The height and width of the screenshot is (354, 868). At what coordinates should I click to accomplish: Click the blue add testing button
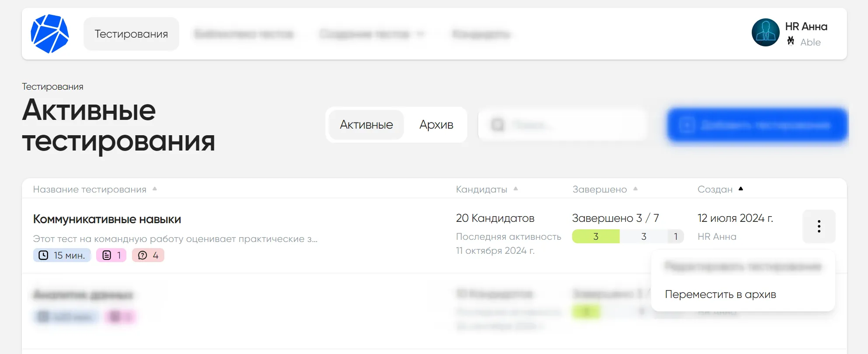pyautogui.click(x=757, y=125)
